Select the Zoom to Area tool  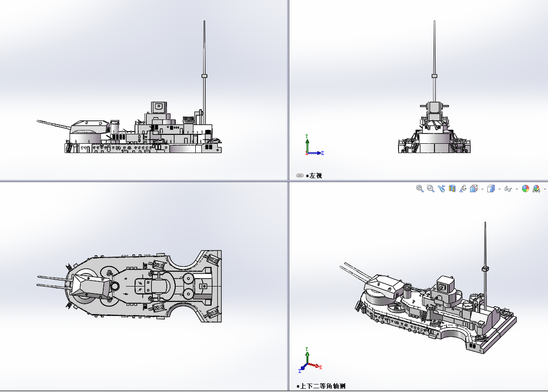(x=431, y=189)
